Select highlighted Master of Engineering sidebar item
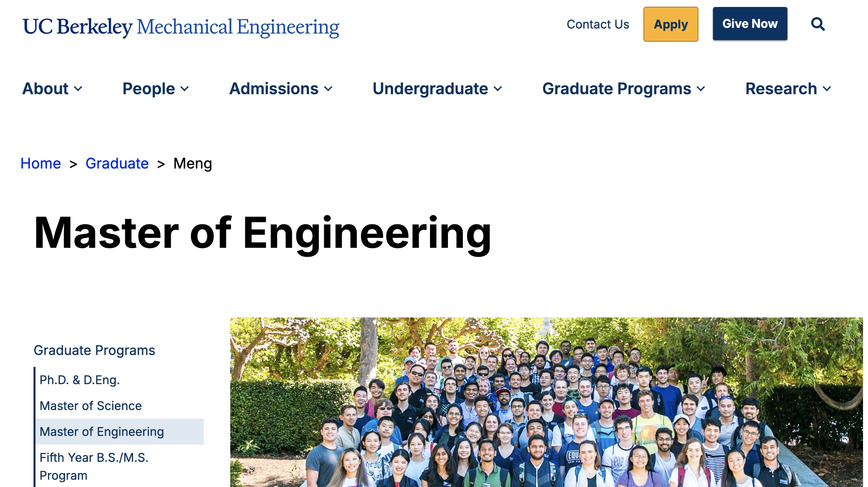The image size is (868, 487). (102, 432)
